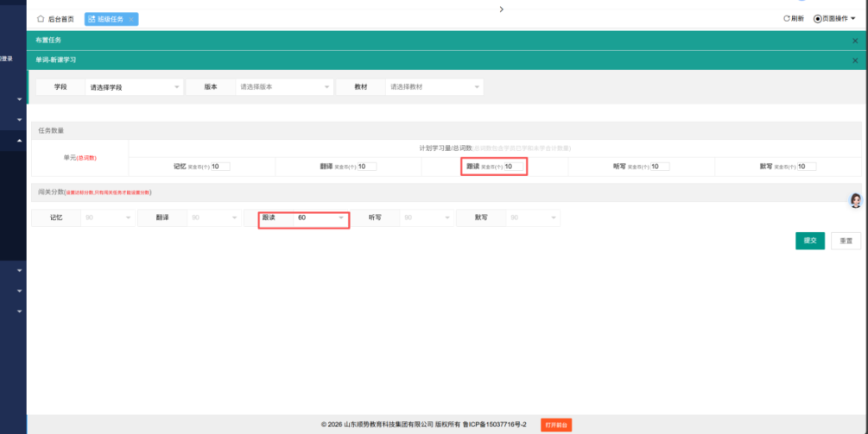The width and height of the screenshot is (868, 434).
Task: Click the assistant avatar icon at right edge
Action: pyautogui.click(x=856, y=200)
